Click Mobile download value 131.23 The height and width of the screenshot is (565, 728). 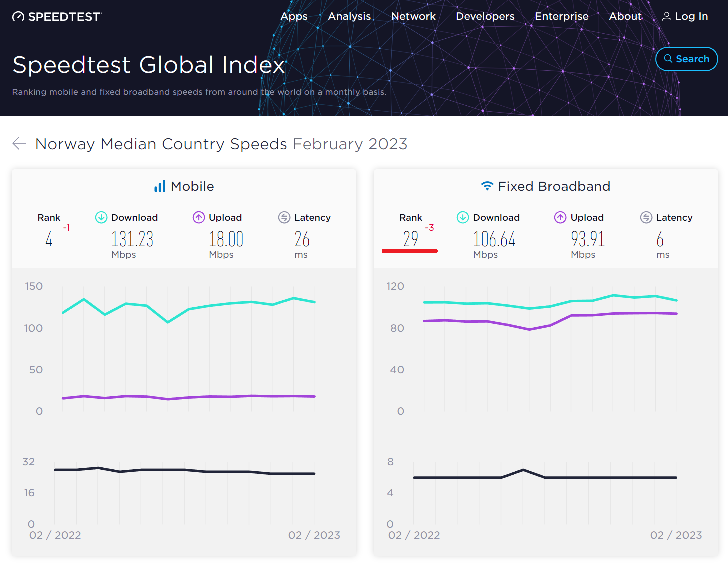[x=132, y=239]
